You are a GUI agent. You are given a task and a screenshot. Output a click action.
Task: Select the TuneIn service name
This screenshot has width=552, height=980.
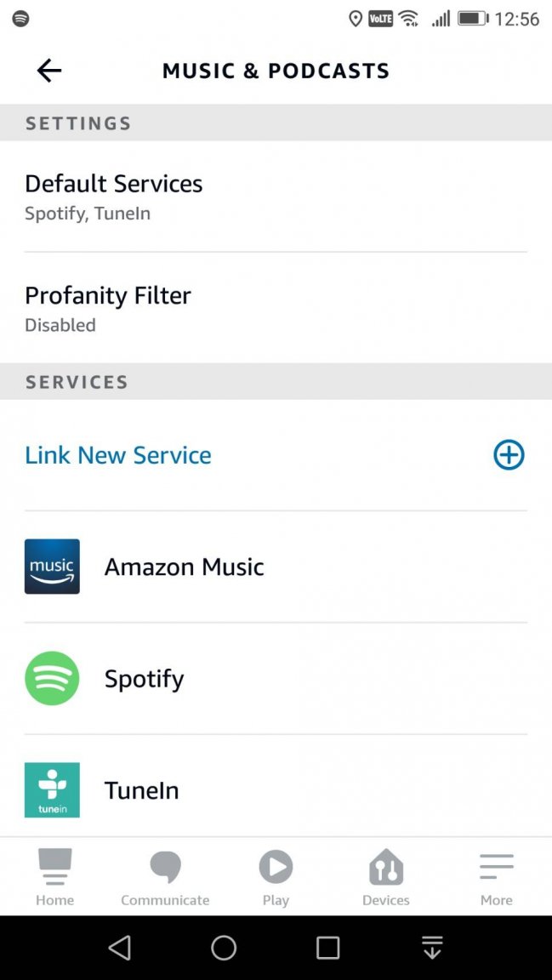[x=142, y=790]
